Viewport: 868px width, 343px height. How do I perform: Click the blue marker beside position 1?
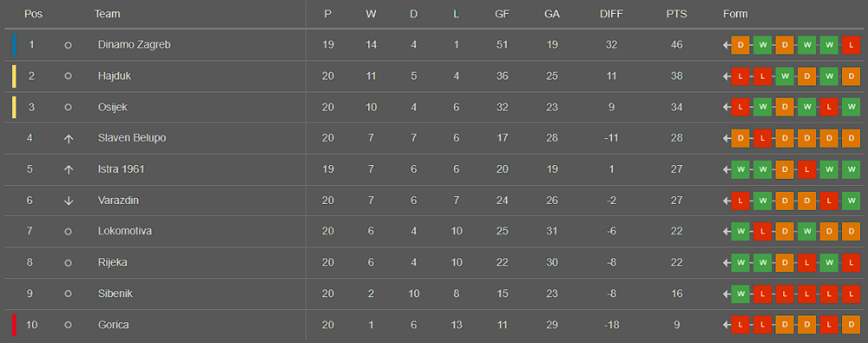click(x=15, y=45)
